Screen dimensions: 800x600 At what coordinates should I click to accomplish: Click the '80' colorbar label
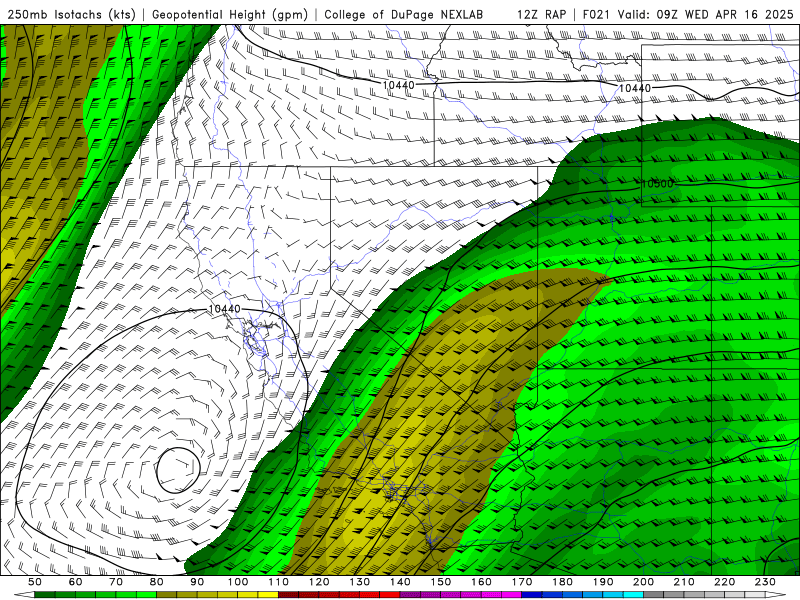coord(157,582)
